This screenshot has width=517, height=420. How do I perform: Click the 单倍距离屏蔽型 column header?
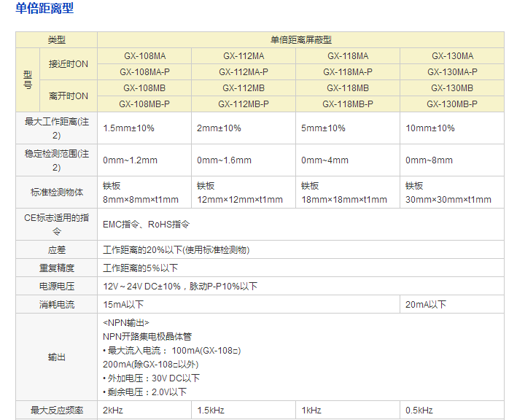(300, 40)
